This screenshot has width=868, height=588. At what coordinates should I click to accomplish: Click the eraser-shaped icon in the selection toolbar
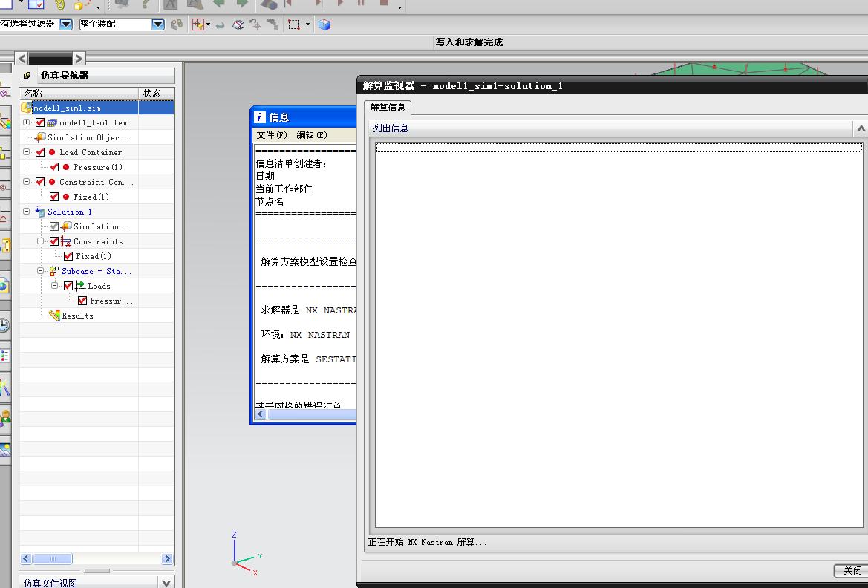[238, 25]
